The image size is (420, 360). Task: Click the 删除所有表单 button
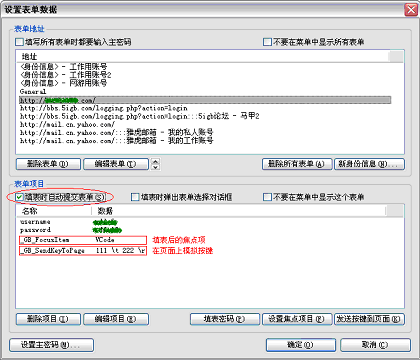pos(297,164)
